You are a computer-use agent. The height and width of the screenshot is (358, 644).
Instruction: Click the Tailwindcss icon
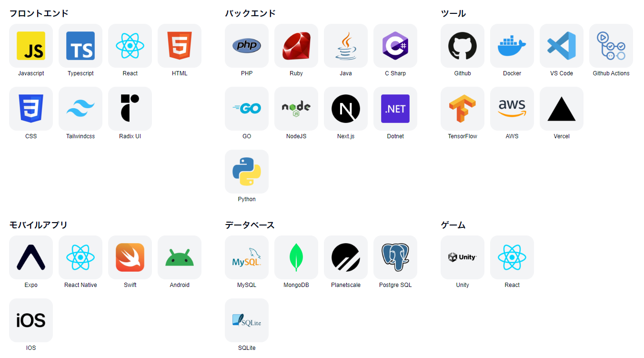point(80,109)
